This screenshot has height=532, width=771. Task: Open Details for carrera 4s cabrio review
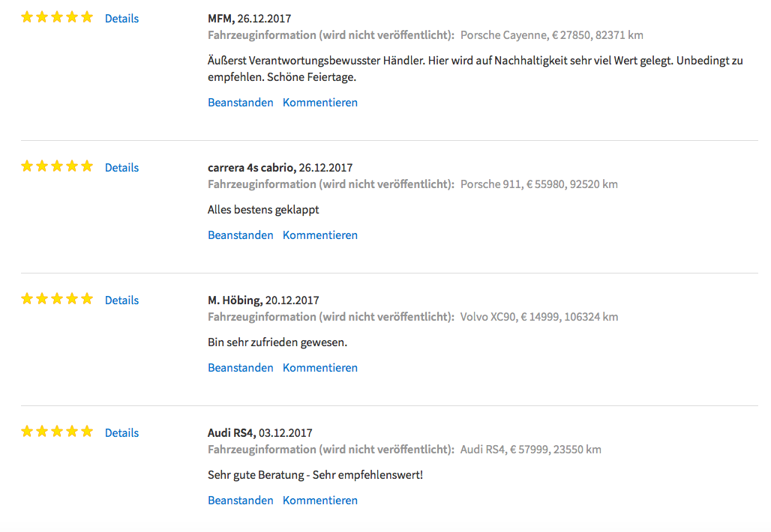[121, 168]
